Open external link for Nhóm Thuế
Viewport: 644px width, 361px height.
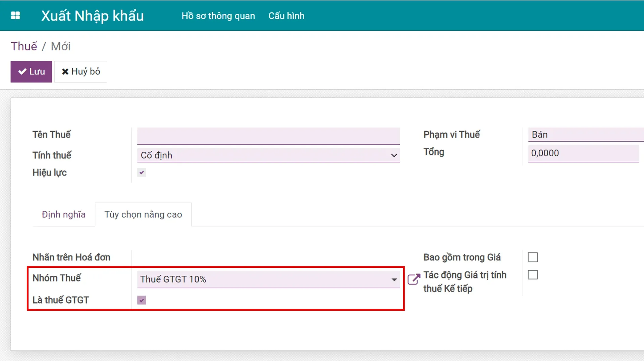[414, 279]
